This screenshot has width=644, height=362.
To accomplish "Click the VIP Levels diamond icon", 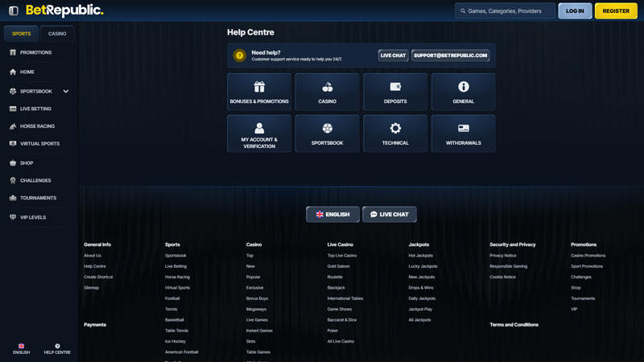I will (x=13, y=217).
